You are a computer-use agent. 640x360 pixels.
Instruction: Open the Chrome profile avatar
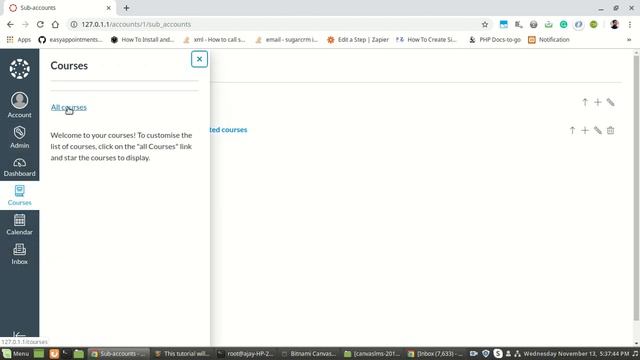(614, 24)
